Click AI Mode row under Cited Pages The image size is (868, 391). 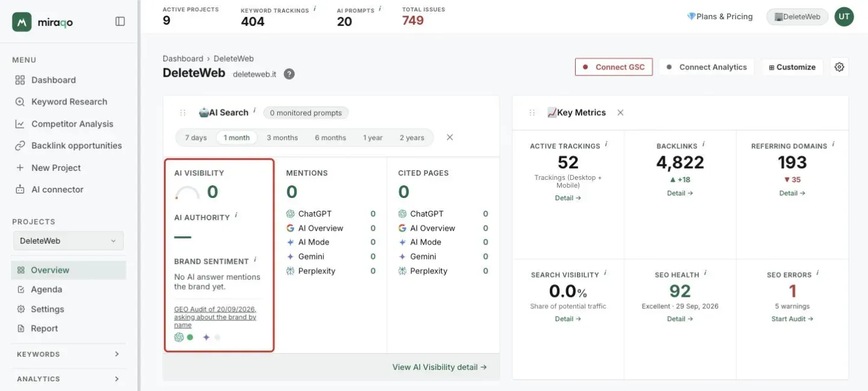[x=443, y=242]
